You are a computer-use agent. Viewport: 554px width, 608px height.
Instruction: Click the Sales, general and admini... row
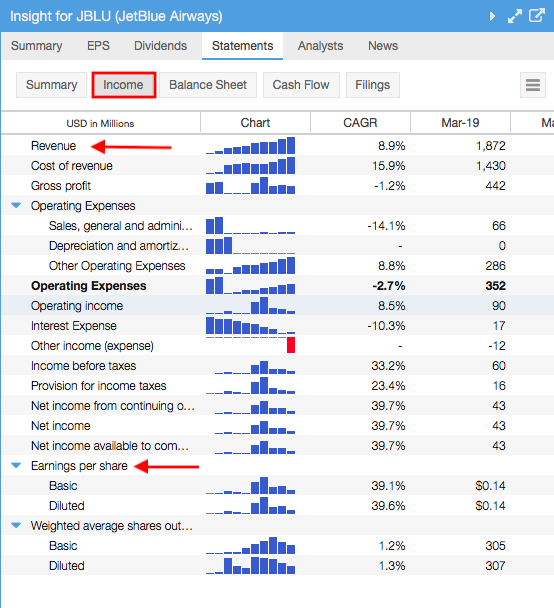click(277, 226)
